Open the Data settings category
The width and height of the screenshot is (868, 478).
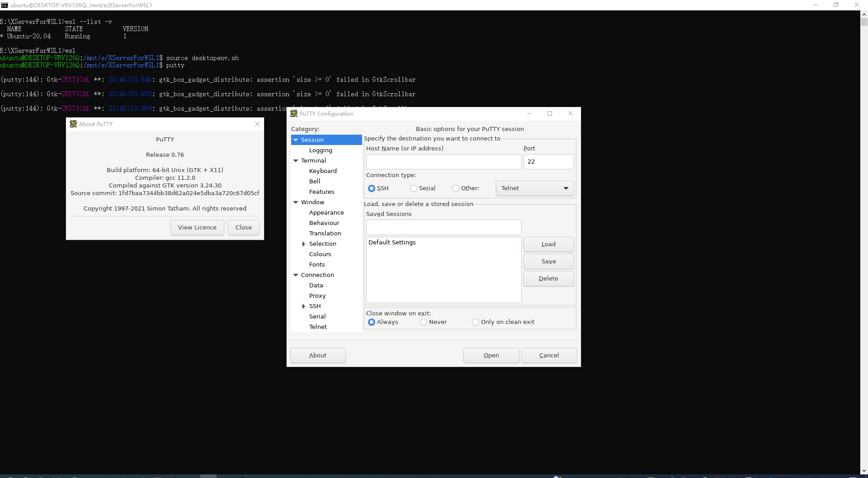point(316,286)
